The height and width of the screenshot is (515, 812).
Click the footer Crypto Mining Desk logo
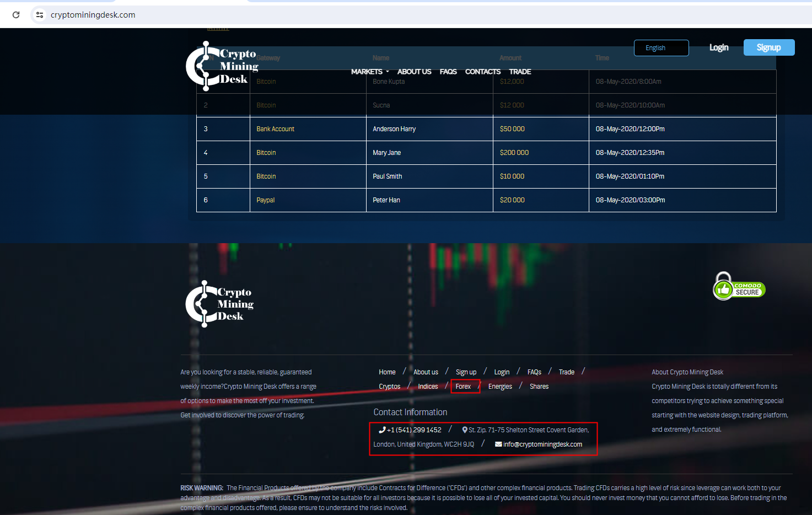point(219,303)
